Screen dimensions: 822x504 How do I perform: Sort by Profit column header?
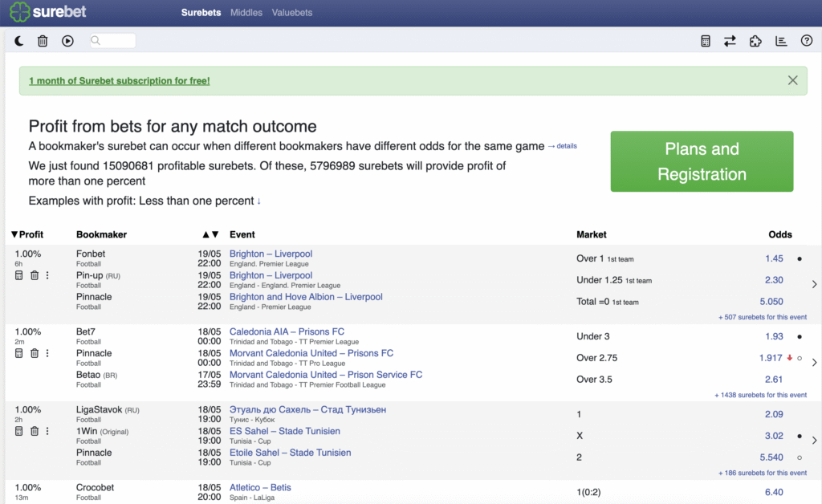click(x=27, y=234)
